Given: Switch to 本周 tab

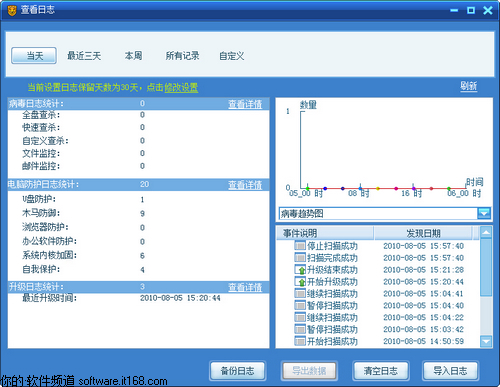Looking at the screenshot, I should (x=133, y=56).
